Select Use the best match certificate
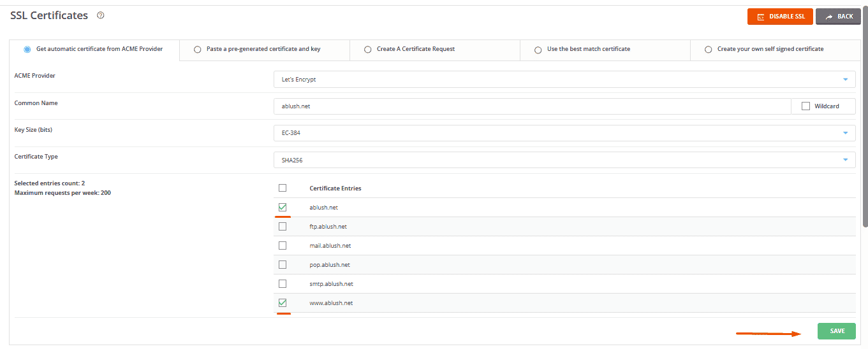The width and height of the screenshot is (868, 349). pyautogui.click(x=538, y=49)
